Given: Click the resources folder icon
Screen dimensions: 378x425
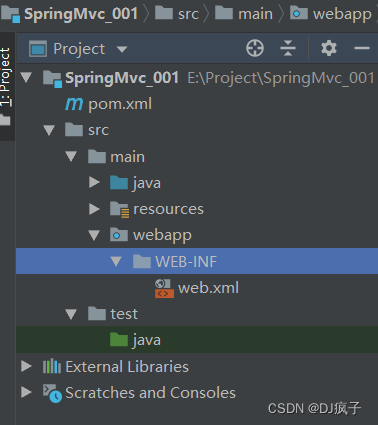Looking at the screenshot, I should (x=119, y=209).
